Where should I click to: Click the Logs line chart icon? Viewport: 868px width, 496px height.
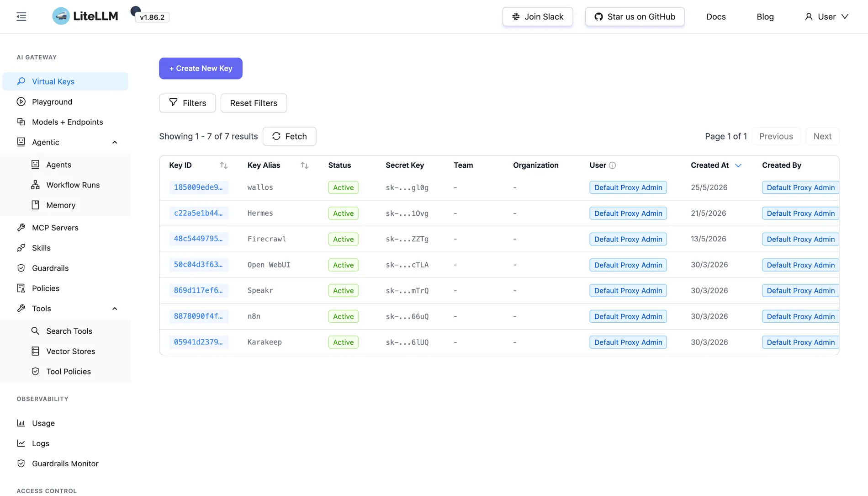[x=21, y=443]
